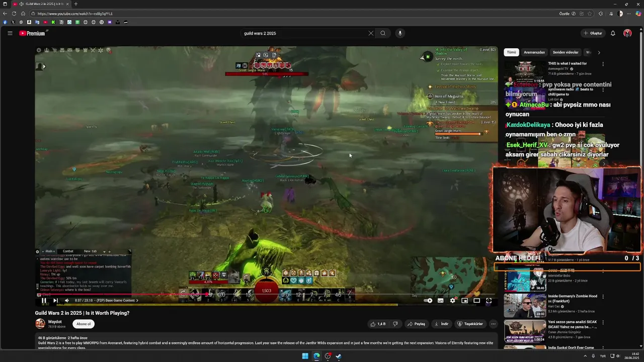The width and height of the screenshot is (644, 362).
Task: Open the Facebook bookmark in favorites bar
Action: pyautogui.click(x=5, y=22)
